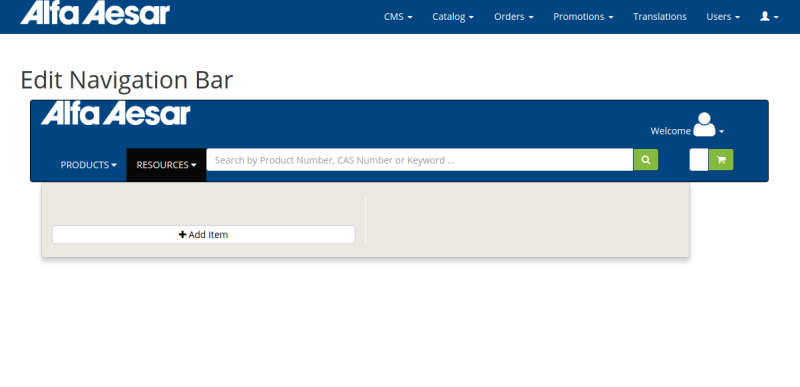
Task: Click the Alfa Aesar logo in preview navbar
Action: click(x=116, y=114)
